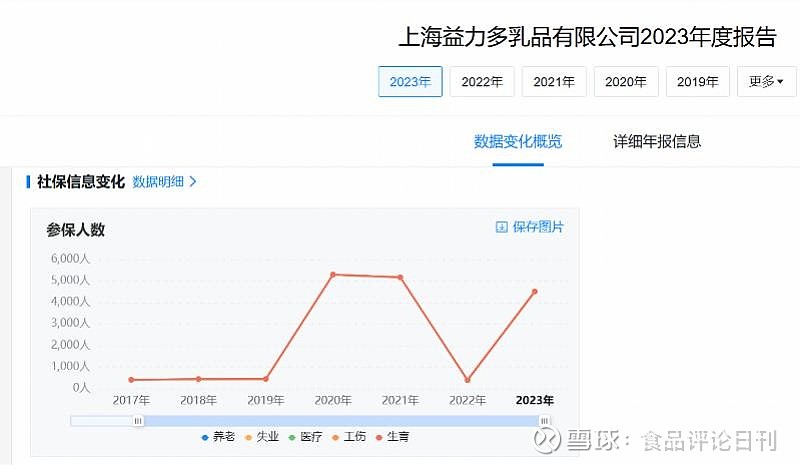Click the 2022年 data point on the chart
This screenshot has height=465, width=800.
(x=467, y=380)
